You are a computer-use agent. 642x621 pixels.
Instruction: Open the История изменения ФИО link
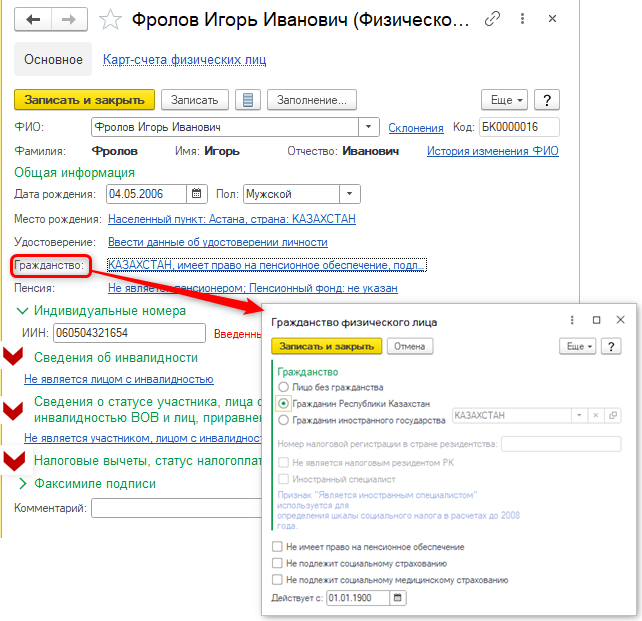point(492,151)
